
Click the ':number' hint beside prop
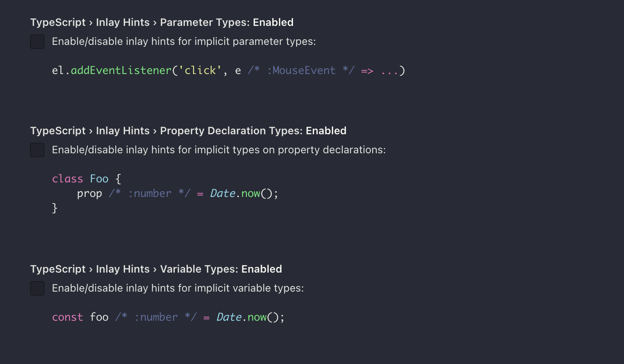(x=151, y=193)
